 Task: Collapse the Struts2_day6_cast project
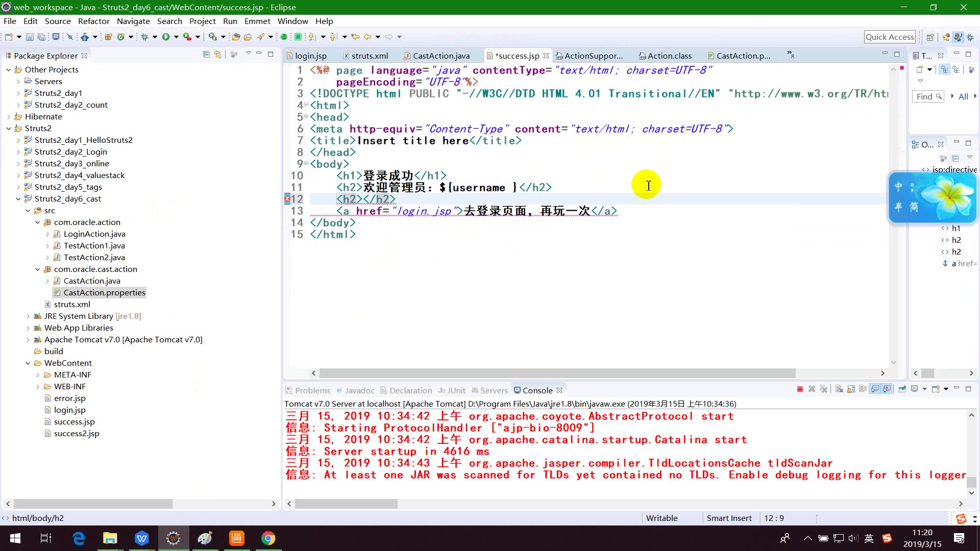pyautogui.click(x=18, y=199)
